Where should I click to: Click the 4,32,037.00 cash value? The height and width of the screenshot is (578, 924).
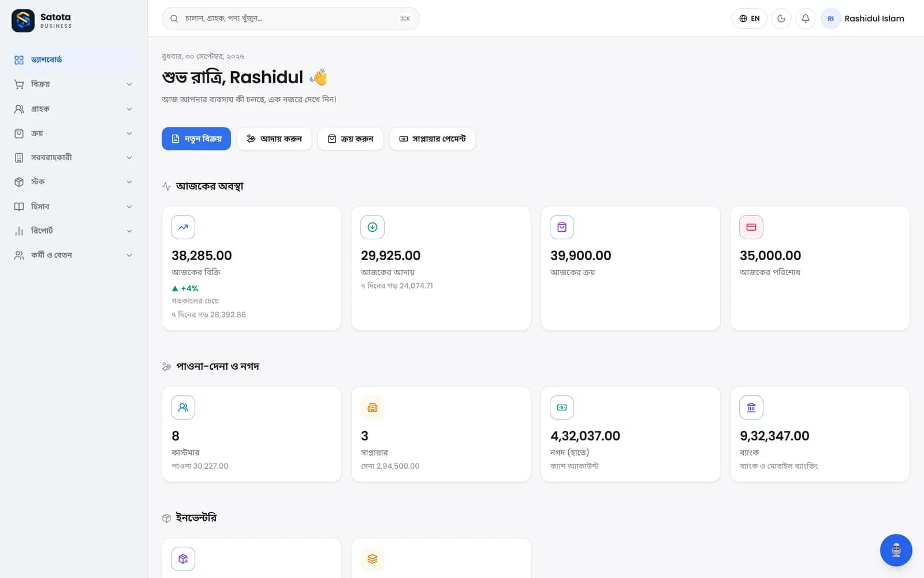coord(585,436)
